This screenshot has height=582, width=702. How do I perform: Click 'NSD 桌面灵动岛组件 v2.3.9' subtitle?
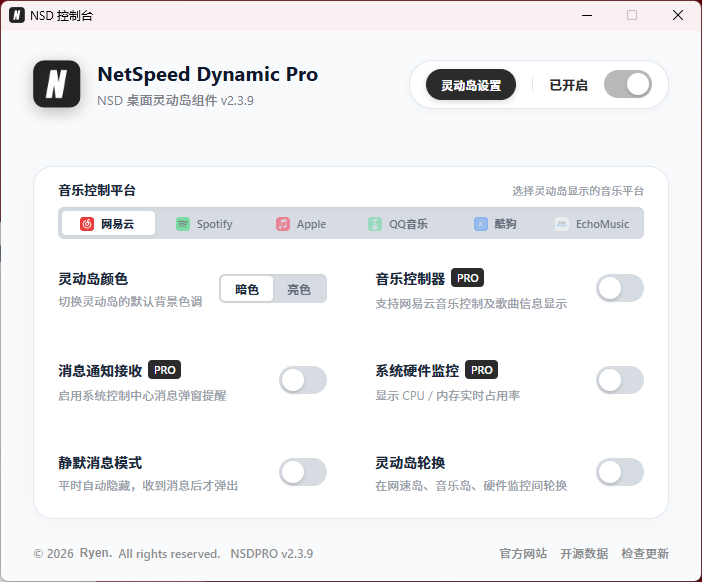point(176,100)
